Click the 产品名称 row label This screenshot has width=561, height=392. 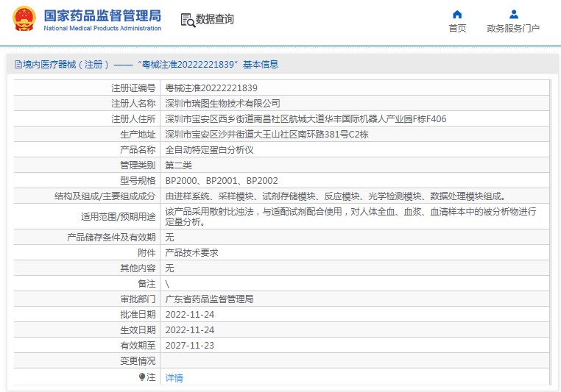(x=138, y=150)
